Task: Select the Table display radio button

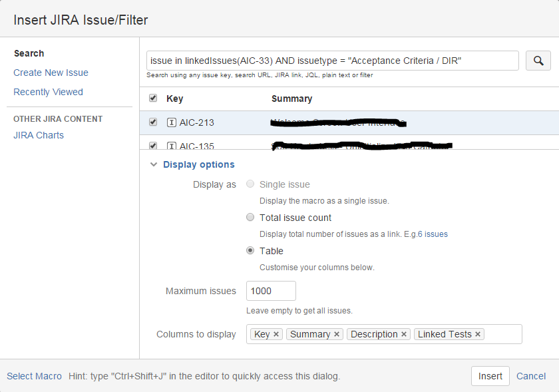Action: [250, 250]
